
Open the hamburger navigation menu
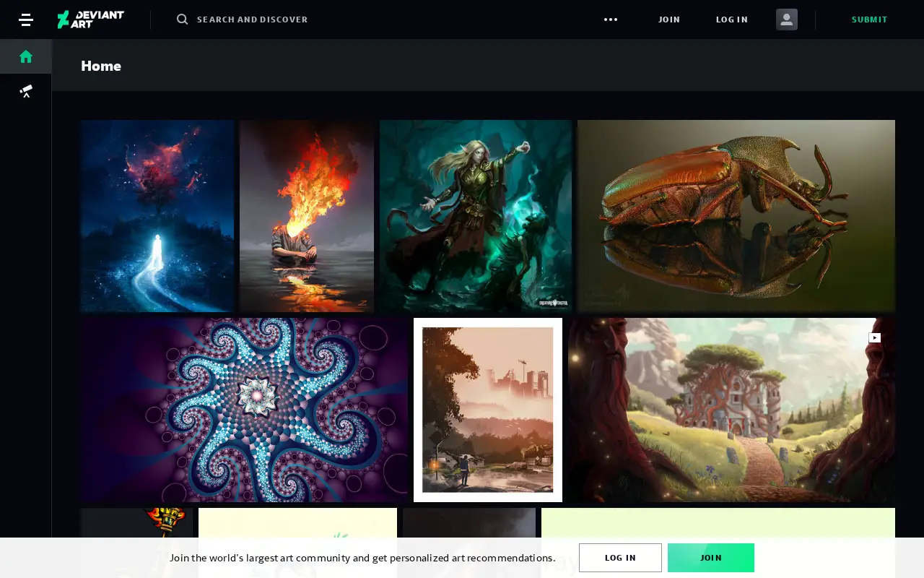26,20
